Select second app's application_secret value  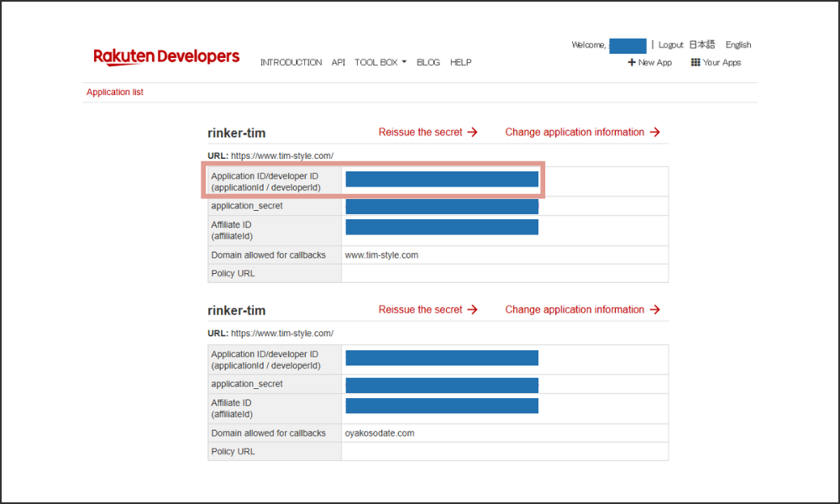442,385
